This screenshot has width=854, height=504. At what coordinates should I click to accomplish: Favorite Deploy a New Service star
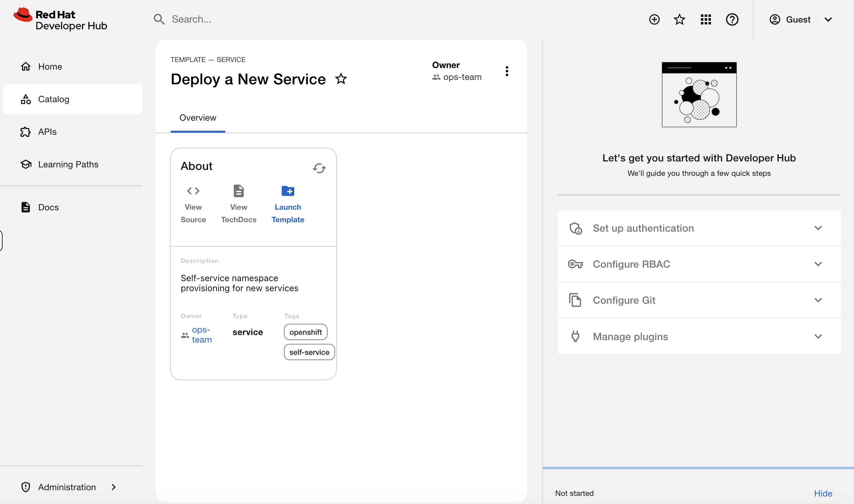coord(341,79)
